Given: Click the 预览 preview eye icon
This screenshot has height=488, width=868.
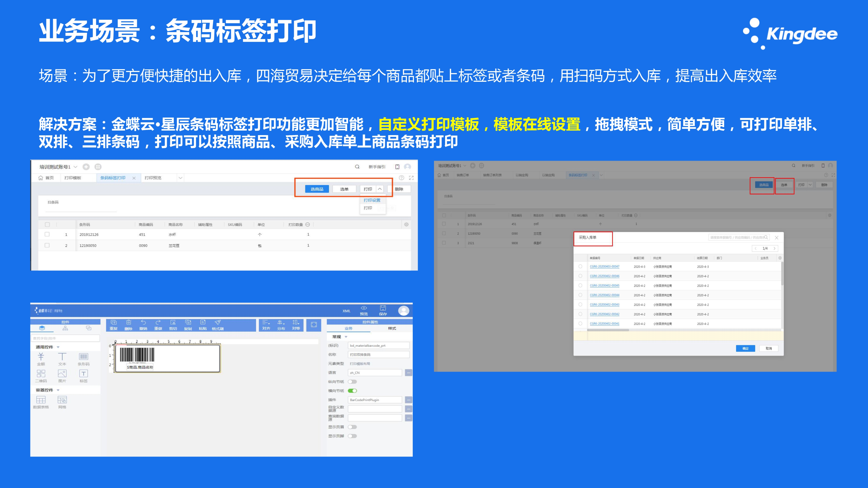Looking at the screenshot, I should coord(364,308).
